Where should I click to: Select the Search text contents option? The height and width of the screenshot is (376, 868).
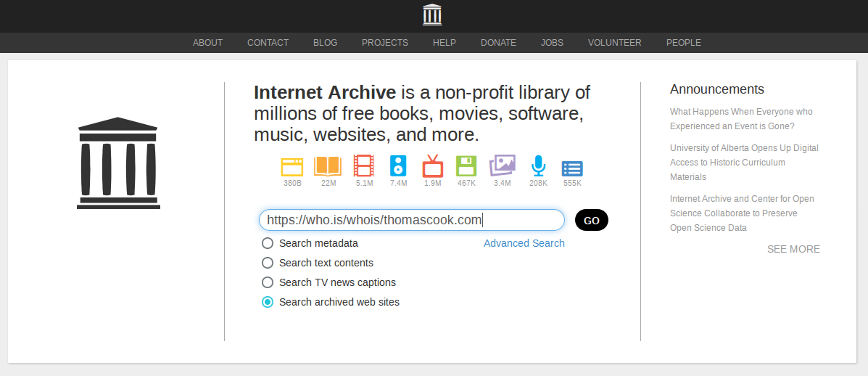(268, 263)
